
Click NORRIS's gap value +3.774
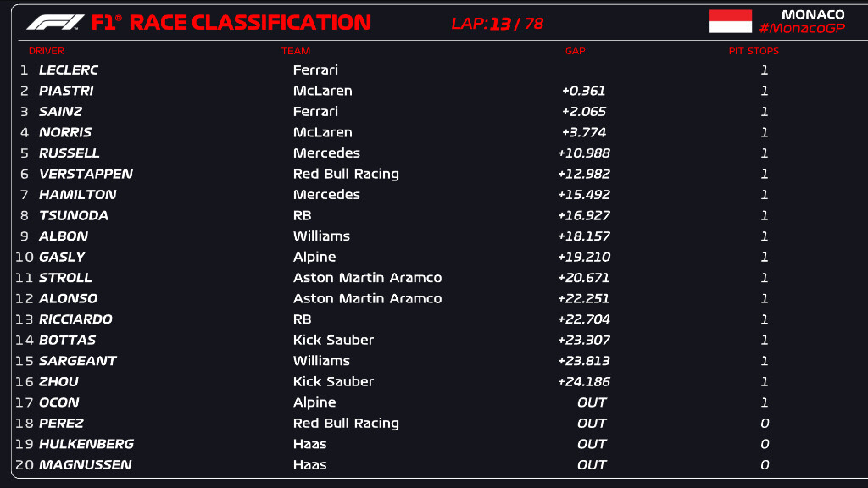coord(583,132)
